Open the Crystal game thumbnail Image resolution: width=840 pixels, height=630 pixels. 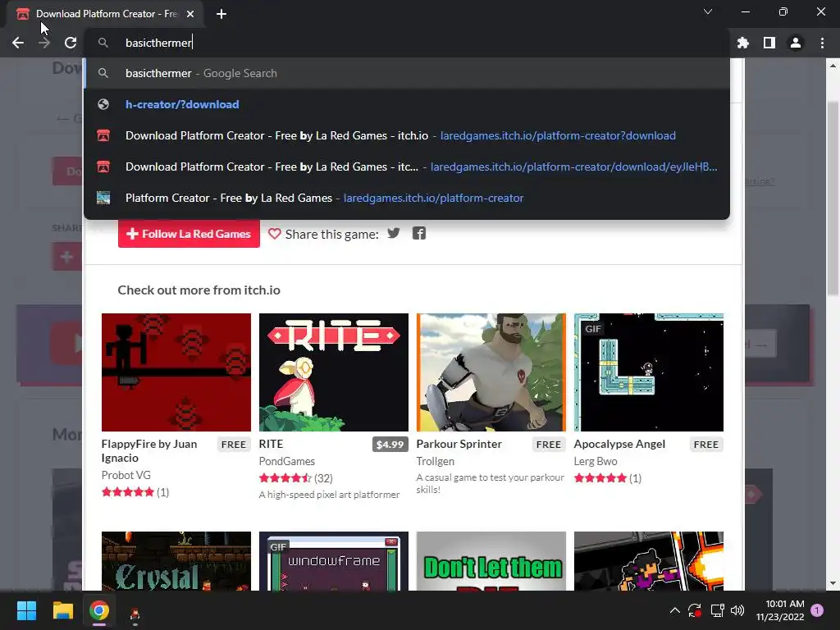tap(176, 561)
